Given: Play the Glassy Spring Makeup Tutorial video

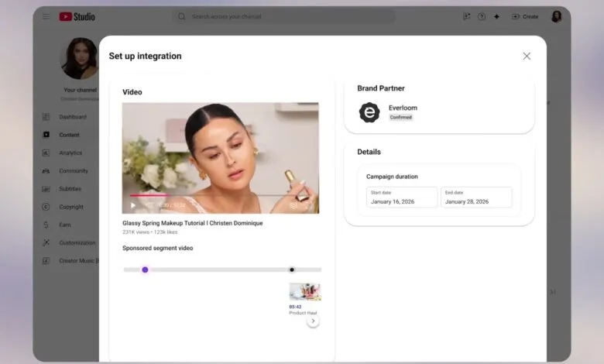Looking at the screenshot, I should pos(133,205).
